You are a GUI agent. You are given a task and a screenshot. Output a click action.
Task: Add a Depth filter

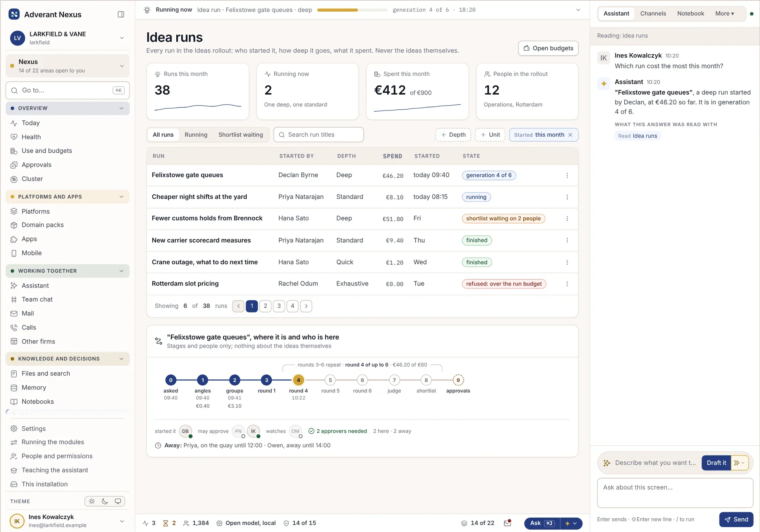[453, 135]
